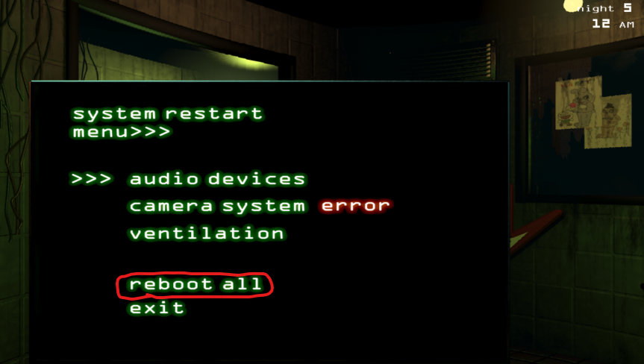
Task: Click the menu>>> header arrows
Action: coord(121,132)
